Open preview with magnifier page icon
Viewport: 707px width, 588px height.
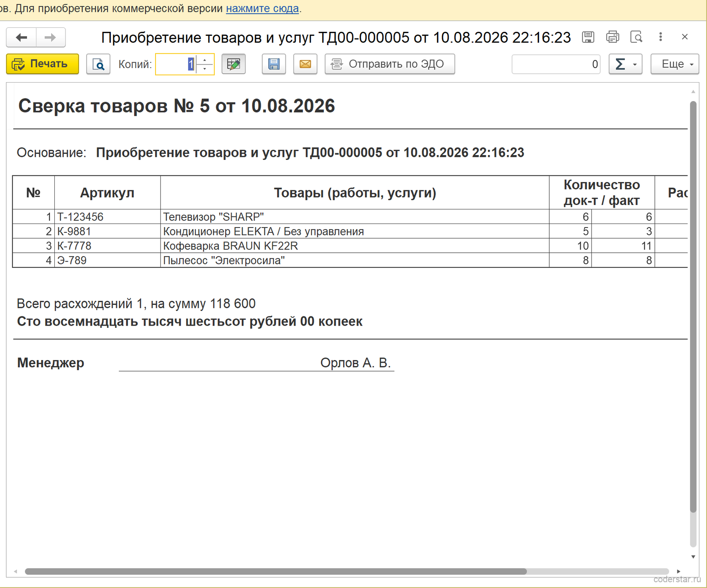[x=98, y=64]
